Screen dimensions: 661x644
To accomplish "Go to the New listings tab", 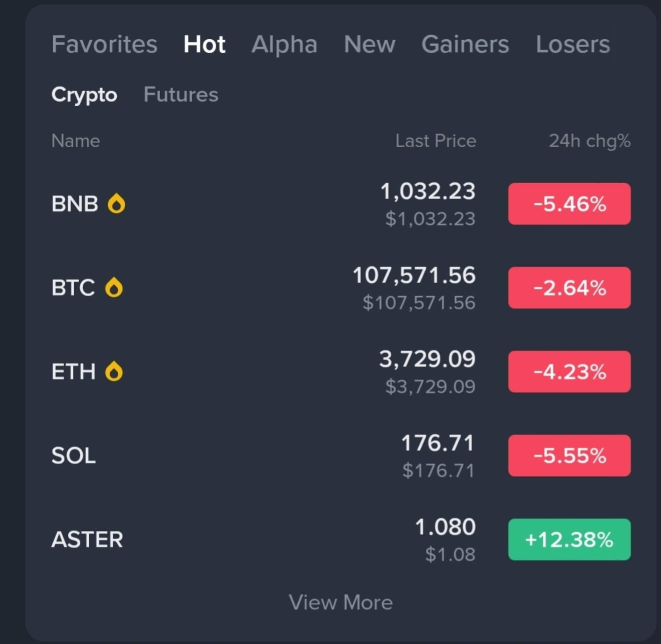I will tap(369, 44).
